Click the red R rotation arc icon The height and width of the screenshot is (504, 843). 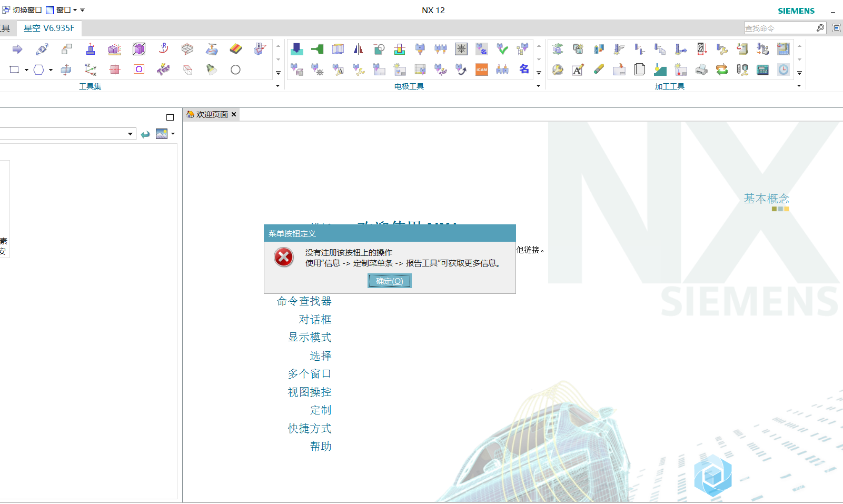164,49
